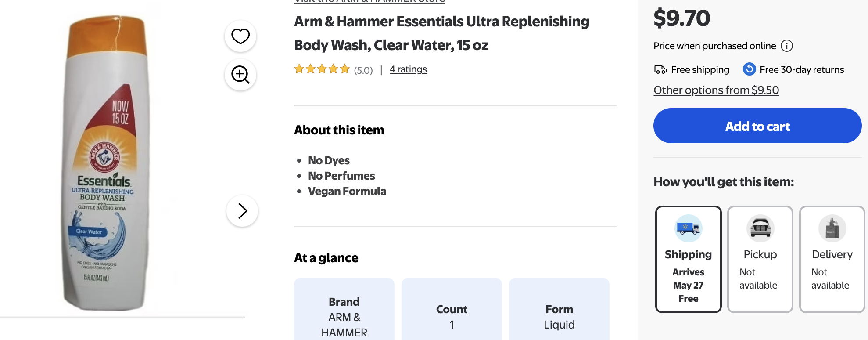Click the delivery bag illustration

point(832,228)
